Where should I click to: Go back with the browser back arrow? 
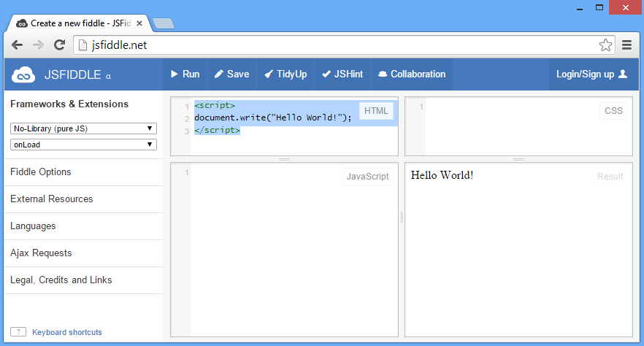[17, 45]
